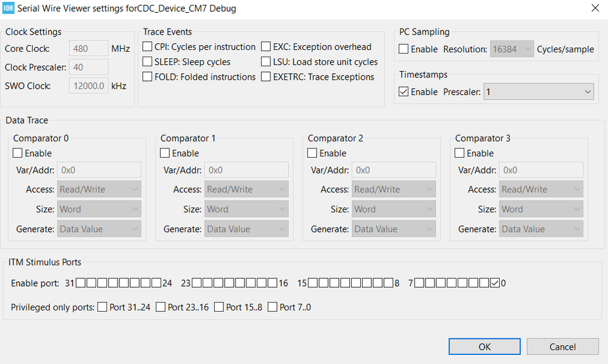
Task: Open Comparator 1 Access dropdown
Action: pyautogui.click(x=246, y=189)
